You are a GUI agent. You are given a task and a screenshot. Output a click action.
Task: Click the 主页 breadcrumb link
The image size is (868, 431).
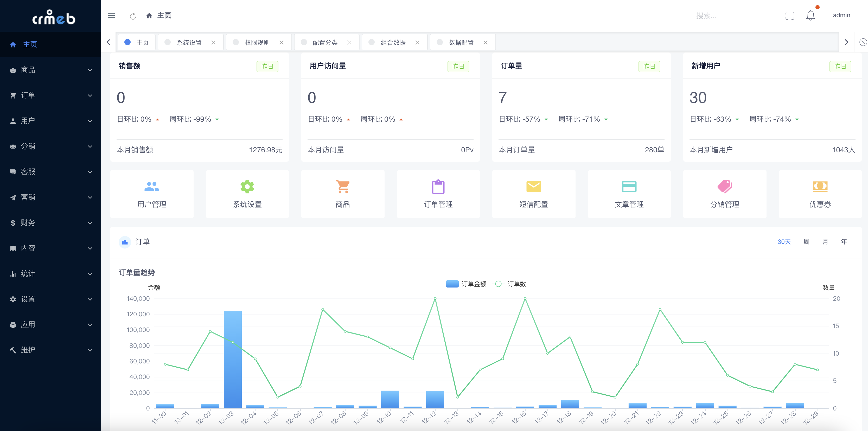pos(164,16)
